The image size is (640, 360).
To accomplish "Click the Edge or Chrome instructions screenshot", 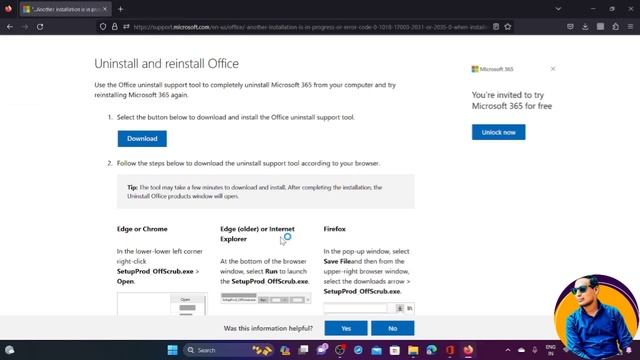I will [x=162, y=304].
